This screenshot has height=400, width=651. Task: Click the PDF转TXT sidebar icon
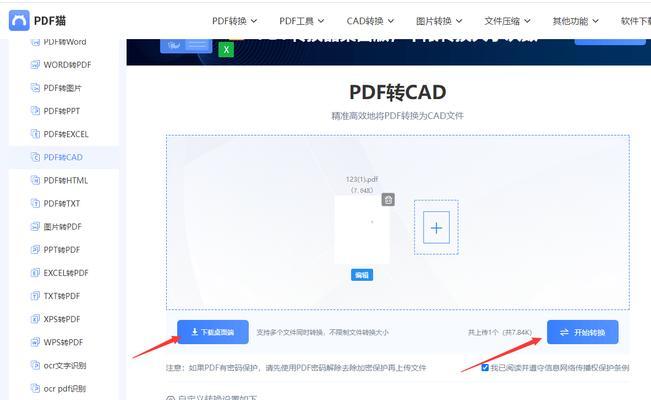click(35, 204)
